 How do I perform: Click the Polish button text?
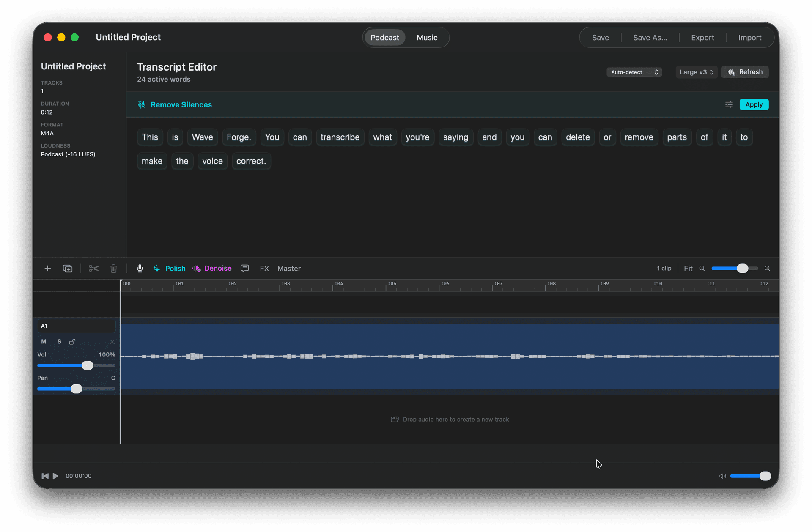coord(175,269)
